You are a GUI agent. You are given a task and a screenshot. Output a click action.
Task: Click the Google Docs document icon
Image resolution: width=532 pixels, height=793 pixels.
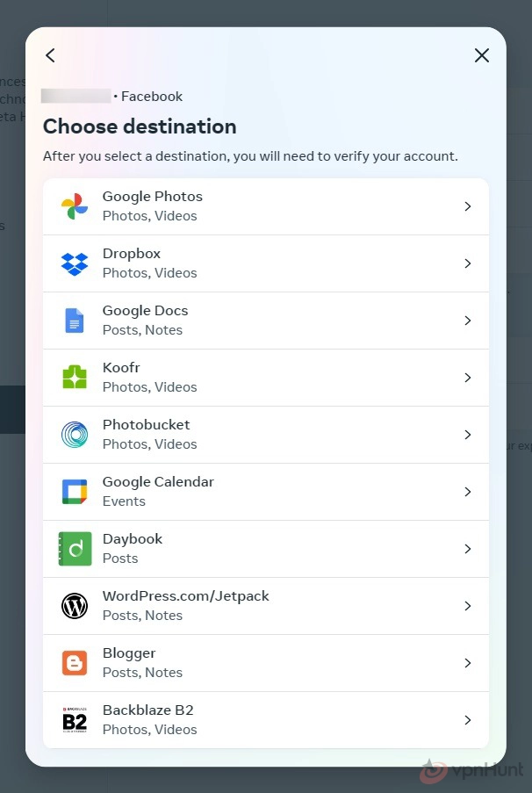point(75,321)
